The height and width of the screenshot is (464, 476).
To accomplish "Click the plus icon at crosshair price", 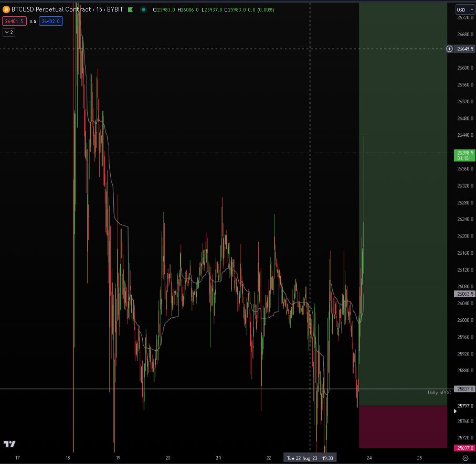I will tap(449, 49).
